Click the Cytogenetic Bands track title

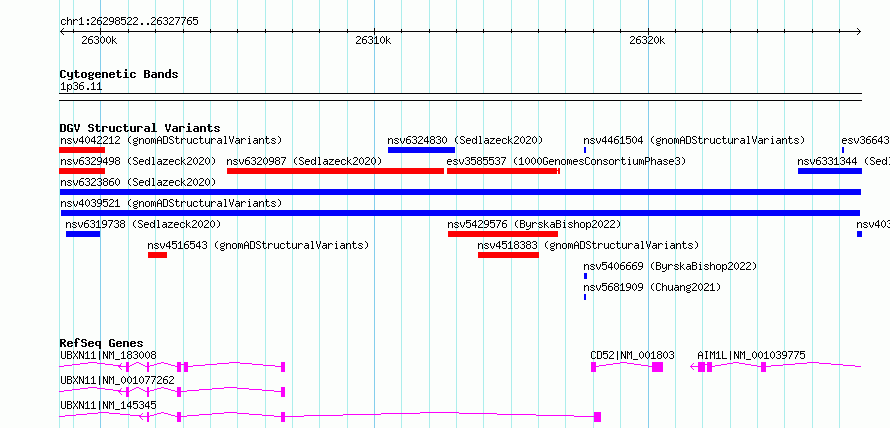click(x=119, y=74)
